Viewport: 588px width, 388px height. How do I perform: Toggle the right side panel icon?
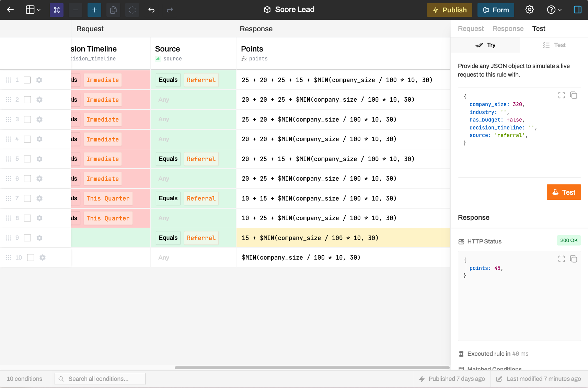click(x=577, y=10)
